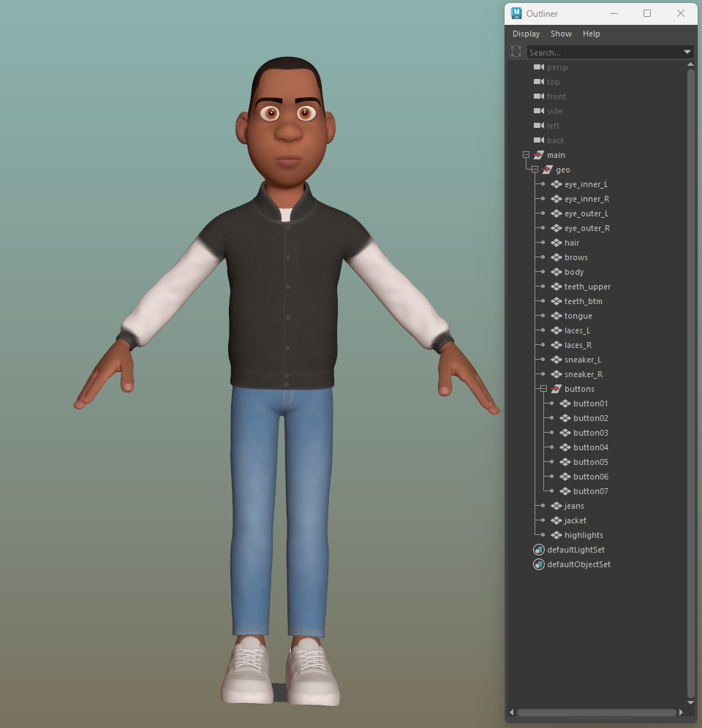Collapse the geo group

tap(535, 170)
